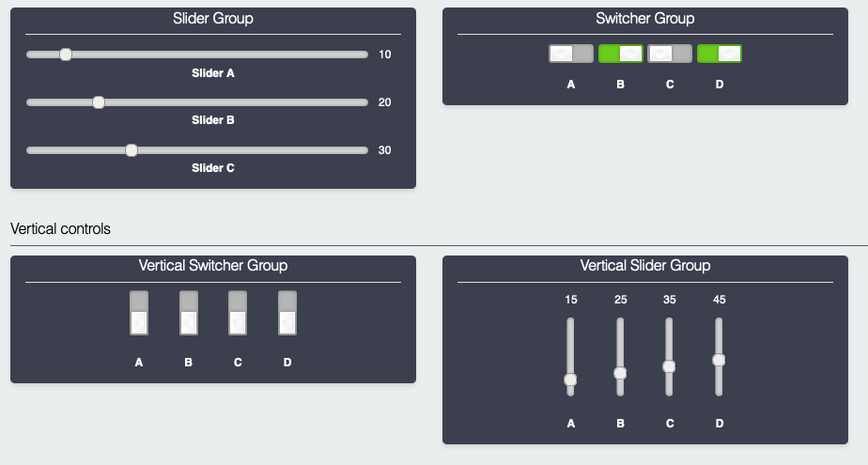Screen dimensions: 868x465
Task: Click the Switcher Group heading
Action: pos(645,19)
